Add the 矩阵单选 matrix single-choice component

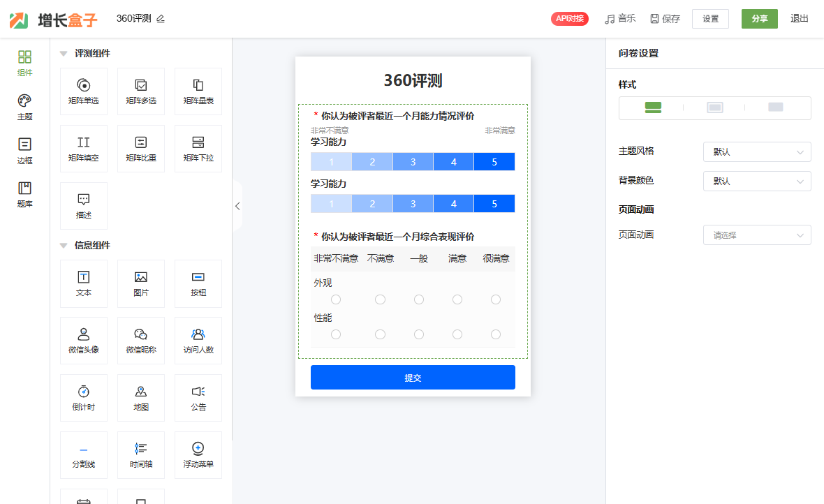pos(84,91)
